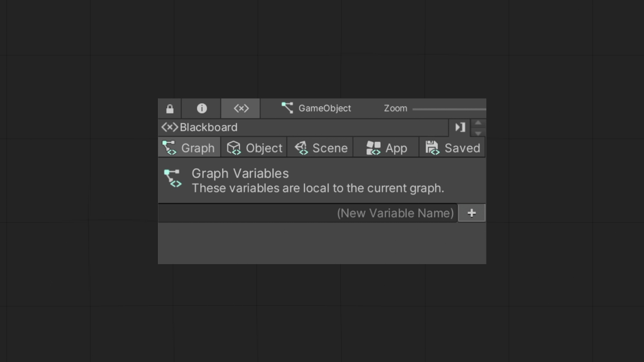
Task: Click the Saved tab's disk icon
Action: 432,147
